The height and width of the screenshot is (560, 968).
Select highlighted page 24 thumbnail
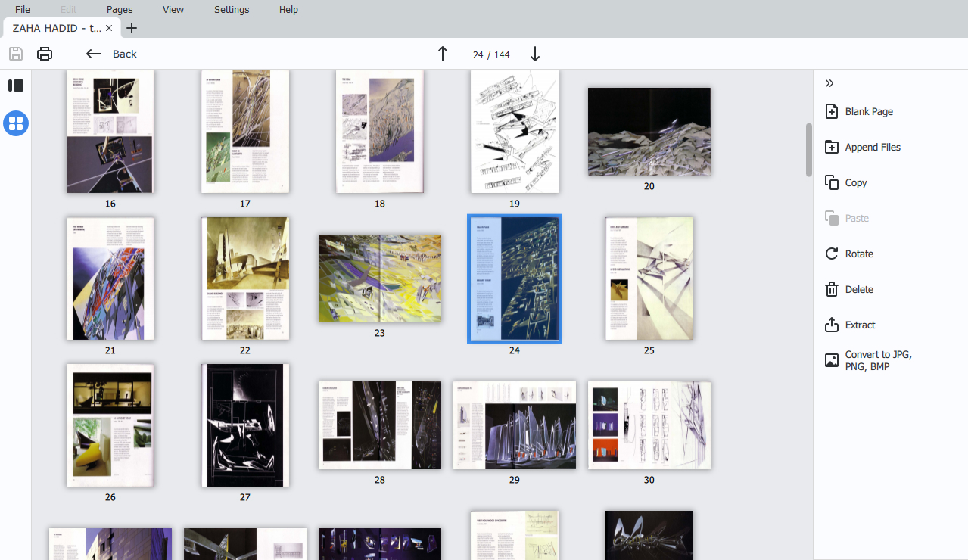pos(515,278)
